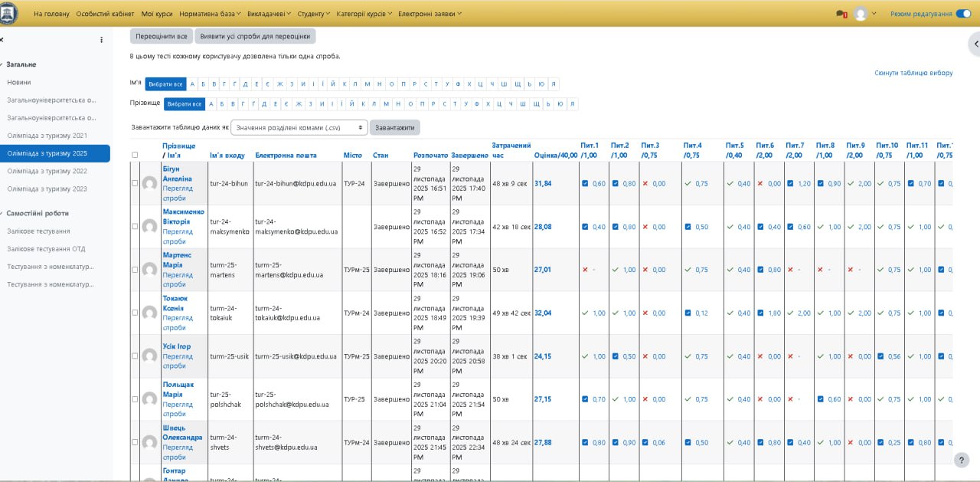The height and width of the screenshot is (482, 980).
Task: Expand the Категорії курсів menu
Action: (x=363, y=14)
